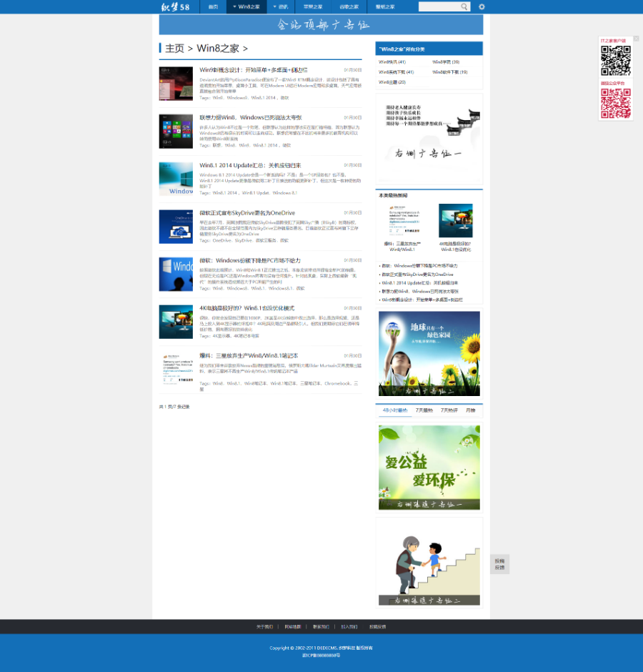Screen dimensions: 643x672
Task: Open article 联想力挺Win8 title
Action: point(251,117)
